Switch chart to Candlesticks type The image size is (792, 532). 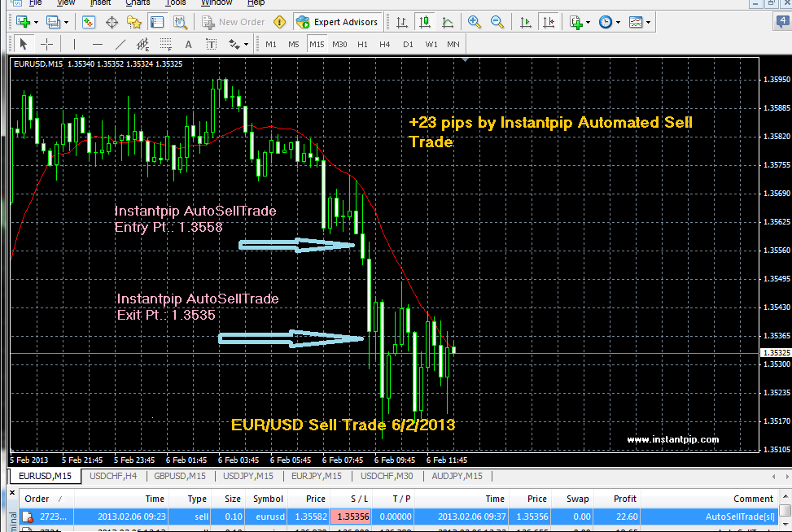(425, 22)
